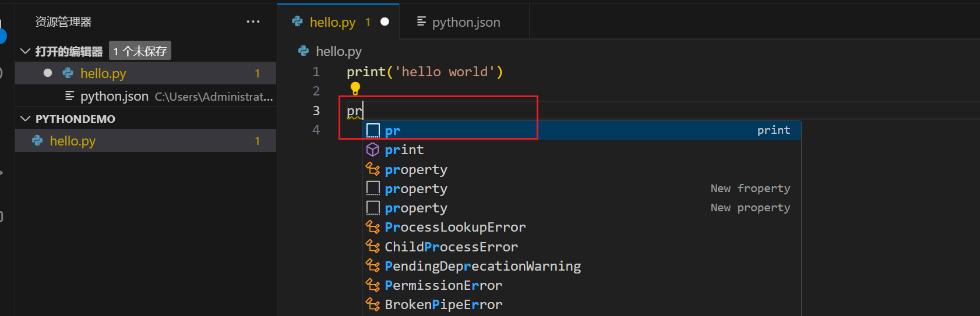The image size is (980, 316).
Task: Click Python icon in hello.py breadcrumb
Action: [x=304, y=51]
